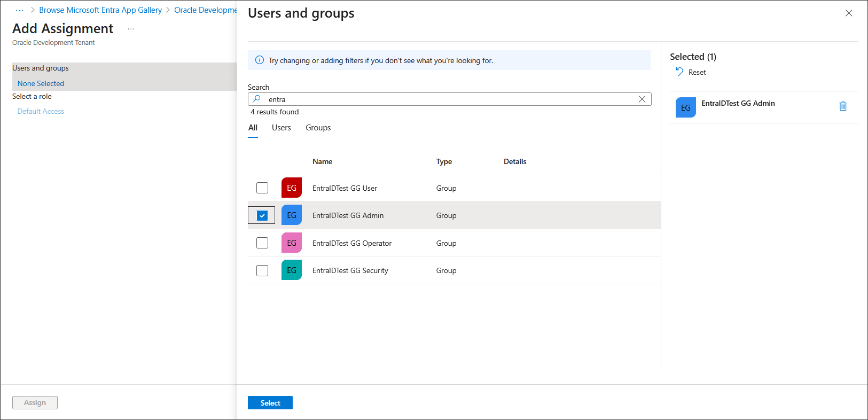Click into the Search input field

[449, 99]
